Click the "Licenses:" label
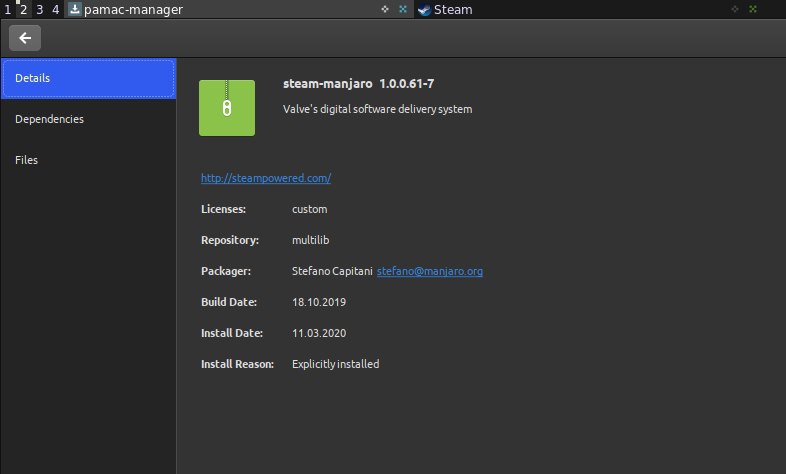 [x=224, y=209]
